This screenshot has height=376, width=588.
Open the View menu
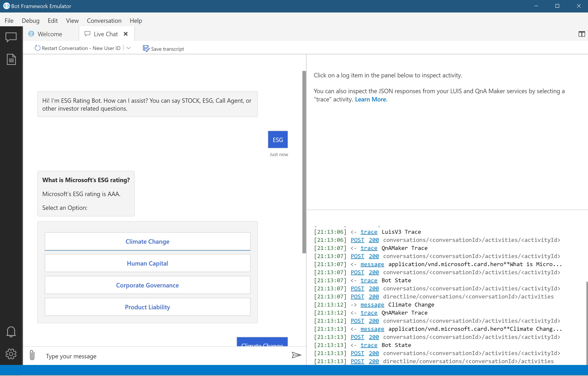[x=72, y=21]
